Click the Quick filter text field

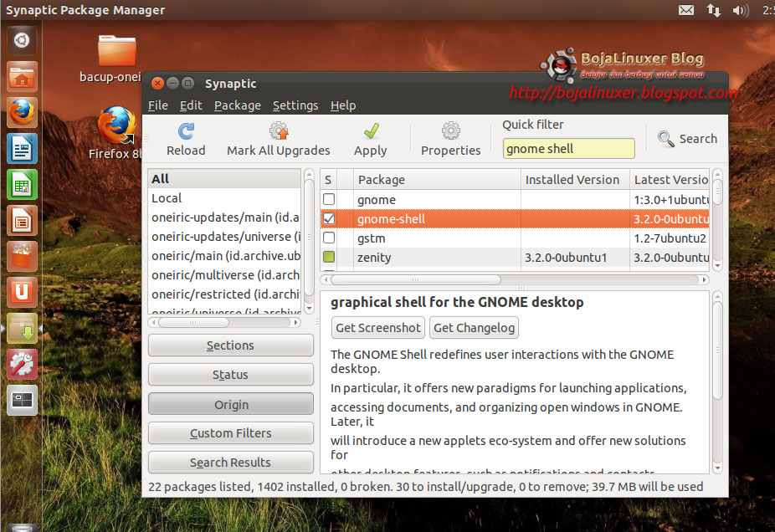pos(568,149)
